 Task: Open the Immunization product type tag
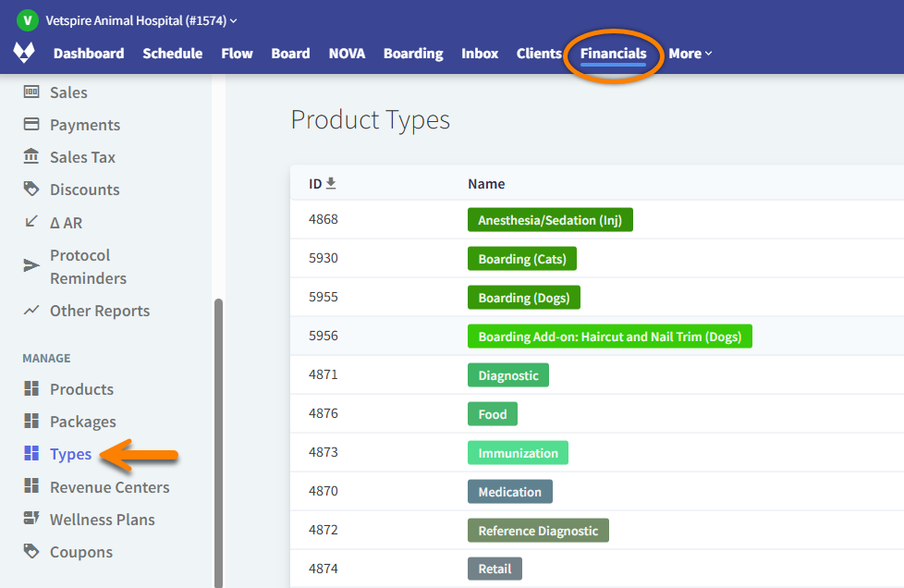[518, 453]
